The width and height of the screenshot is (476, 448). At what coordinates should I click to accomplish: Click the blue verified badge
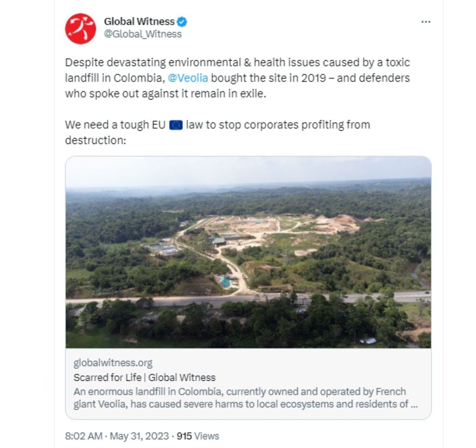coord(182,21)
